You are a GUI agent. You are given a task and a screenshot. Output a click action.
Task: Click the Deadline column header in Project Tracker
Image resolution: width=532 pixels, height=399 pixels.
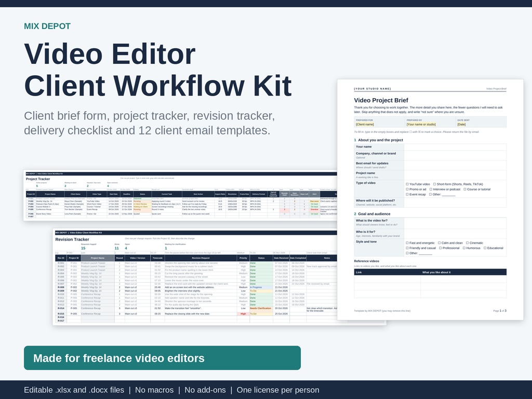(x=127, y=194)
